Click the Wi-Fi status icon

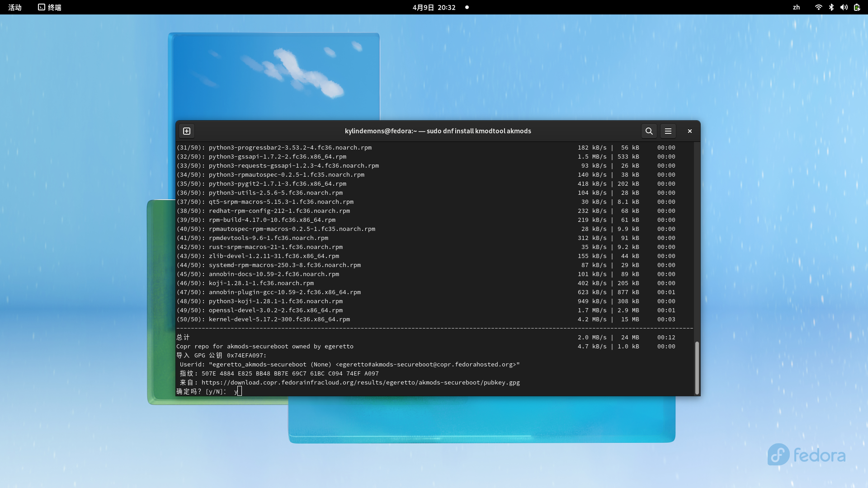pyautogui.click(x=818, y=7)
